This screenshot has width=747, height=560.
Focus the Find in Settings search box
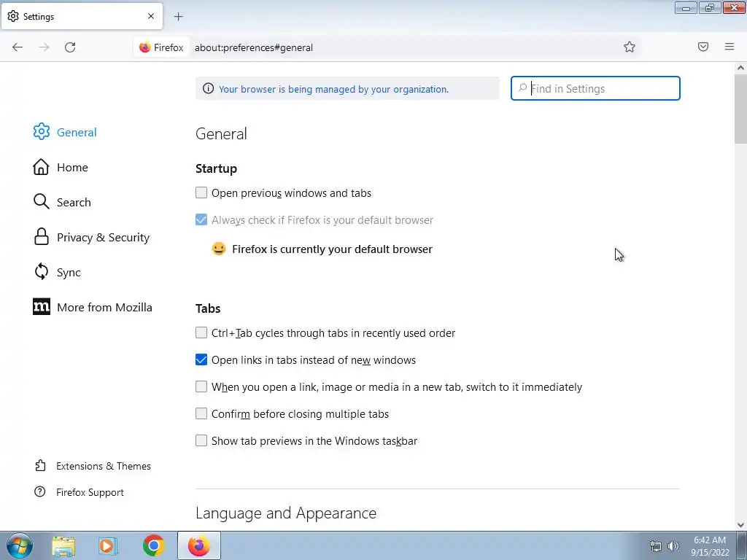coord(595,88)
